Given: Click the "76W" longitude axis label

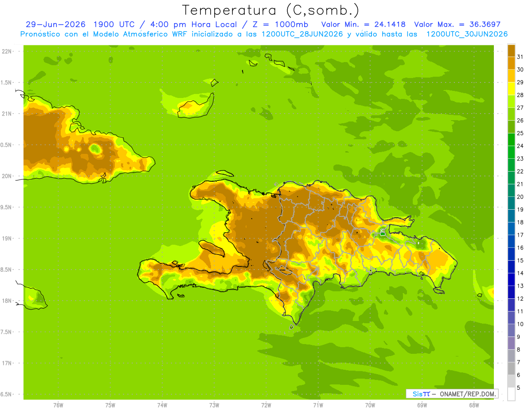Looking at the screenshot, I should point(58,405).
